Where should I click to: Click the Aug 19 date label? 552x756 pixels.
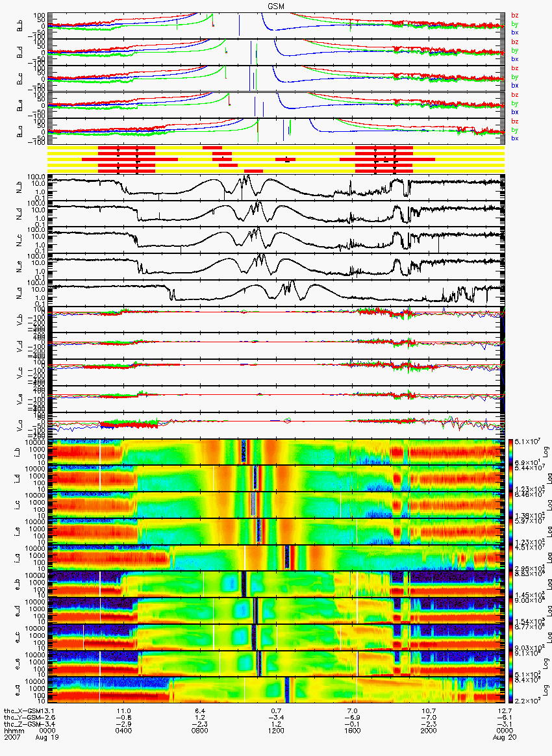coord(47,737)
